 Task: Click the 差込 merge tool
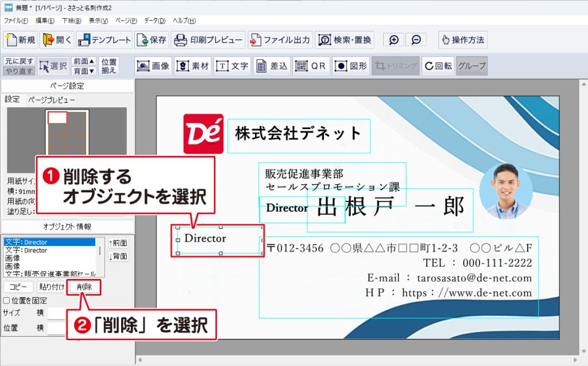click(x=272, y=66)
